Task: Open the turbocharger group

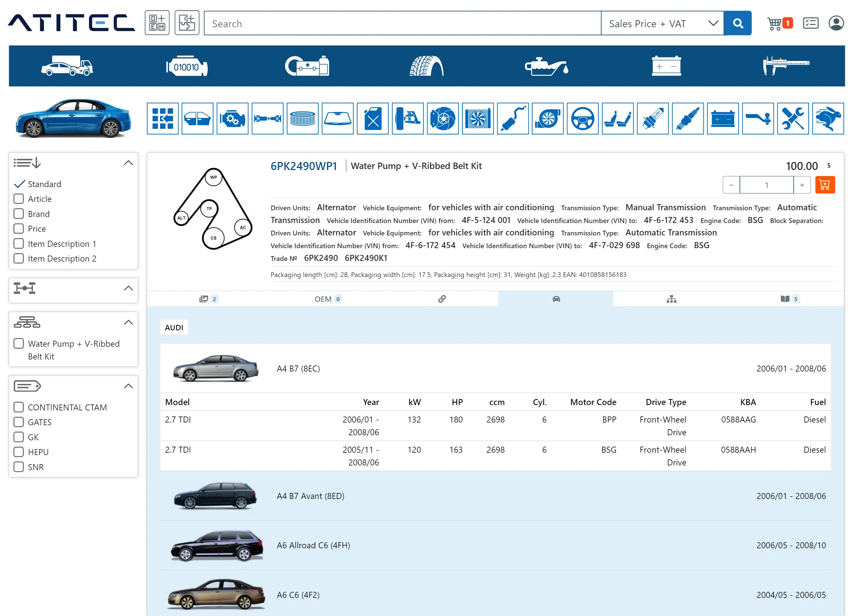Action: 548,118
